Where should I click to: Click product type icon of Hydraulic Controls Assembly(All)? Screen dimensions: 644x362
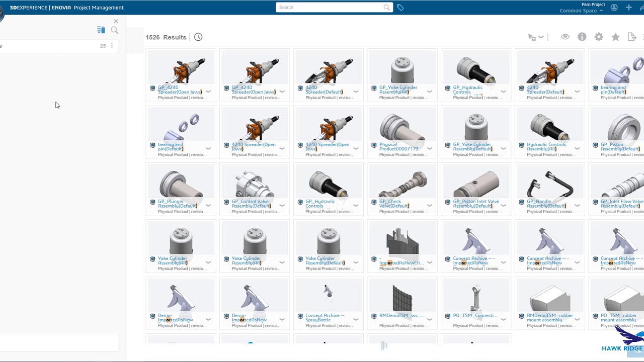click(x=522, y=145)
